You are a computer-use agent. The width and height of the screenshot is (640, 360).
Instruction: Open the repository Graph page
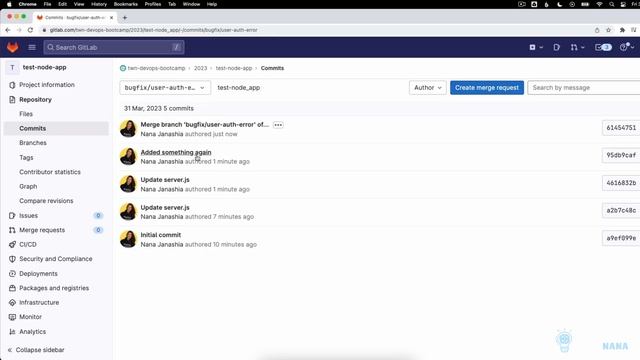pyautogui.click(x=28, y=186)
